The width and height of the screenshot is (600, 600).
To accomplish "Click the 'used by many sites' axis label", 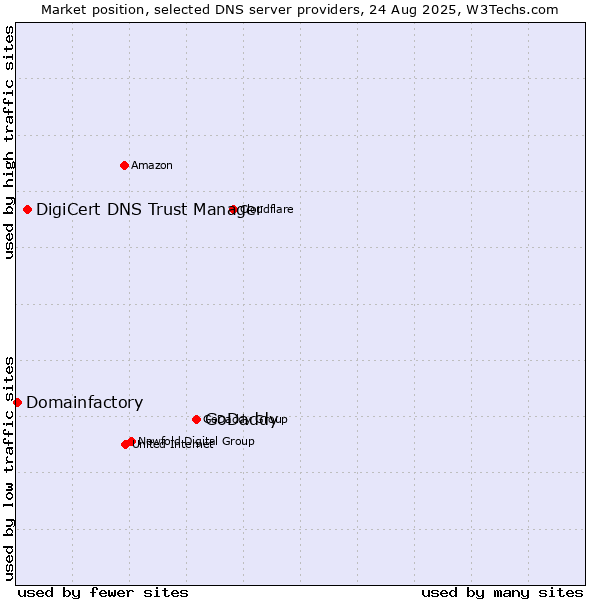I will point(502,593).
